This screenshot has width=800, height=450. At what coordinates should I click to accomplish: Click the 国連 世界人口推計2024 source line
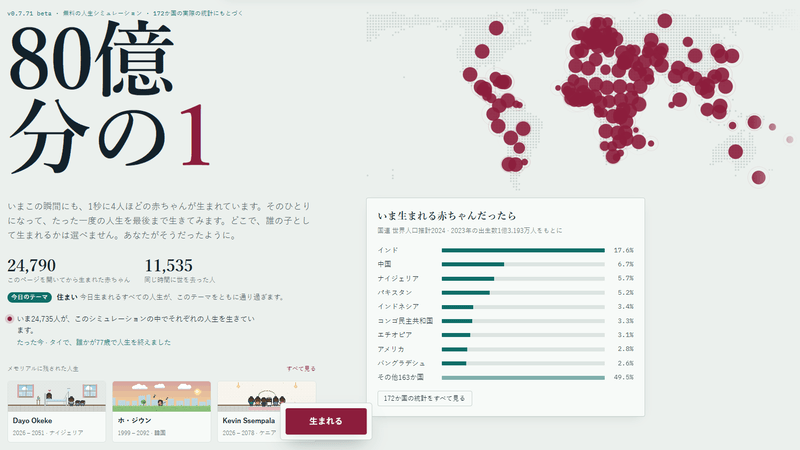tap(470, 231)
